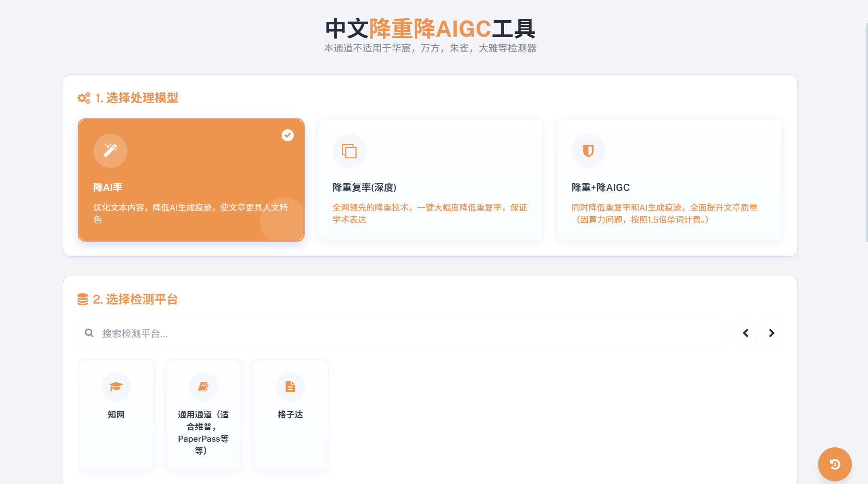868x484 pixels.
Task: Click the gear icon next to 选择处理模型
Action: (83, 98)
